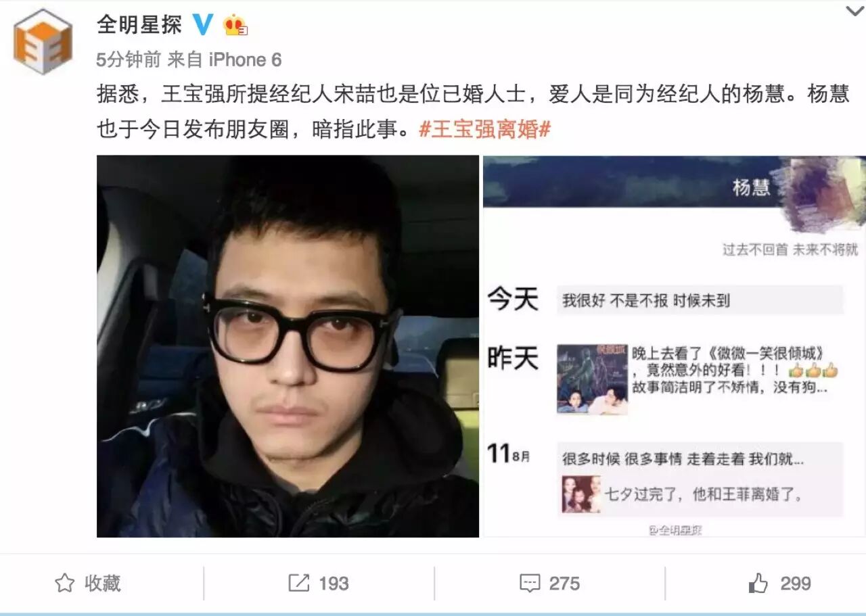
Task: Expand the post options chevron
Action: click(855, 11)
